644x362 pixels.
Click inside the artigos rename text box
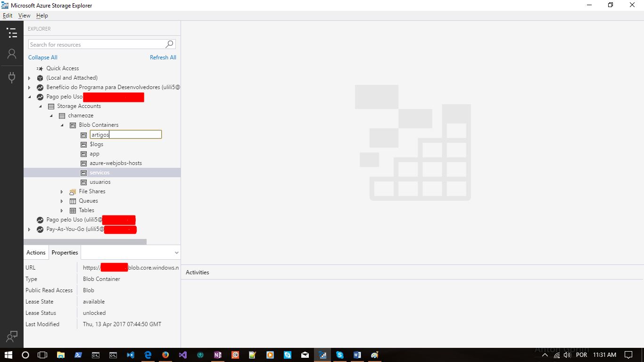coord(126,135)
